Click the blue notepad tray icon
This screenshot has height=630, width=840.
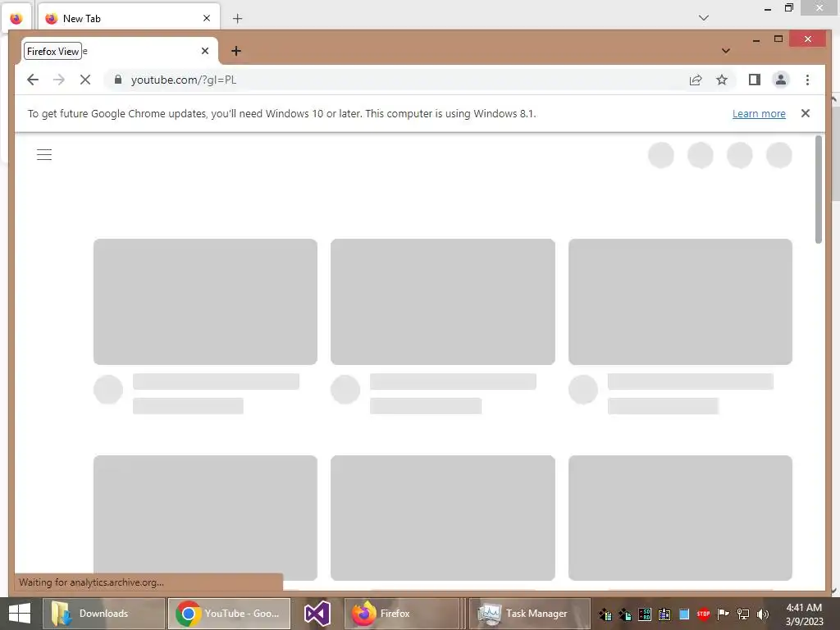tap(684, 614)
